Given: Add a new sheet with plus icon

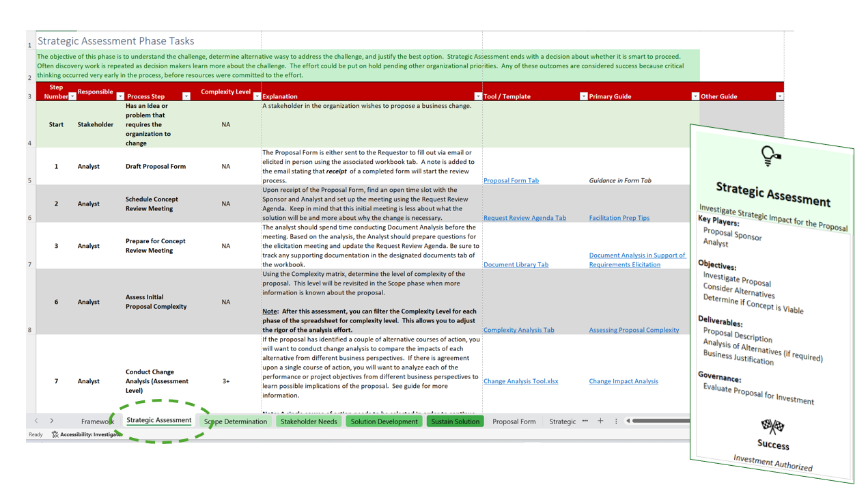Looking at the screenshot, I should 600,421.
